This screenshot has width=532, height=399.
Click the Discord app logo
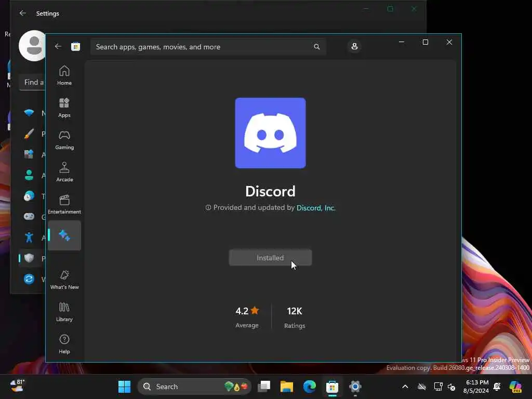270,133
